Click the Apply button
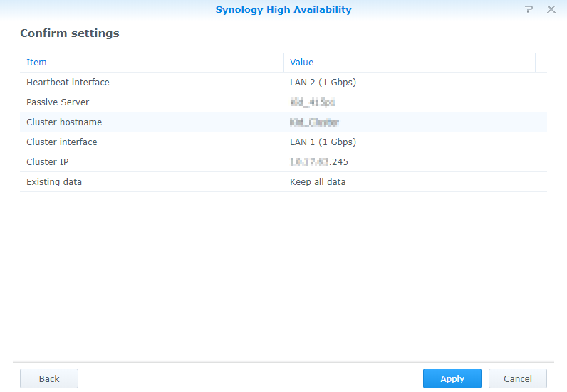This screenshot has height=392, width=567. (x=452, y=378)
